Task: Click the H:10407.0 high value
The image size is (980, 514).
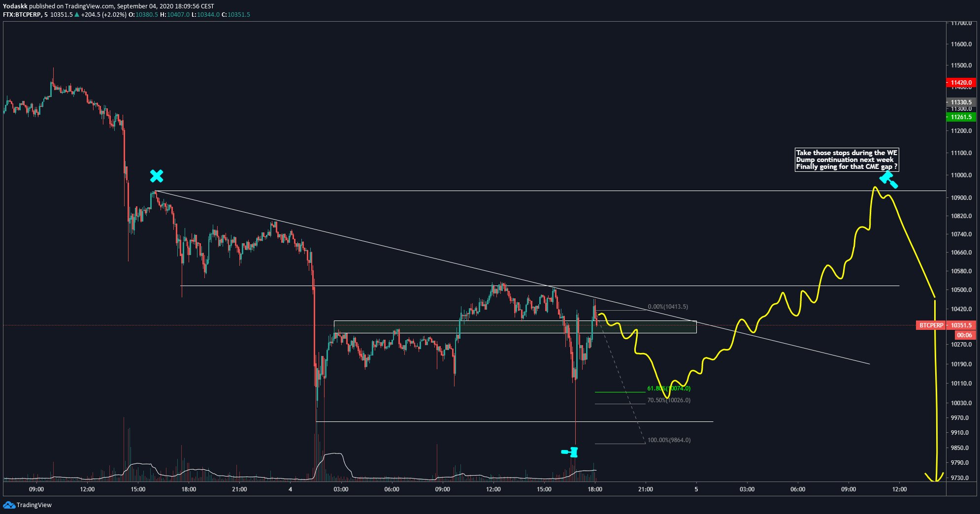Action: (x=175, y=15)
